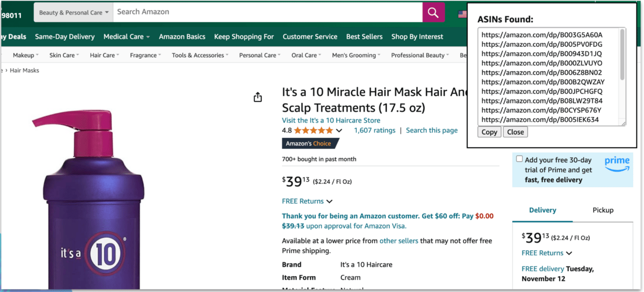Open the Hair Care submenu
This screenshot has height=292, width=644.
click(x=105, y=55)
